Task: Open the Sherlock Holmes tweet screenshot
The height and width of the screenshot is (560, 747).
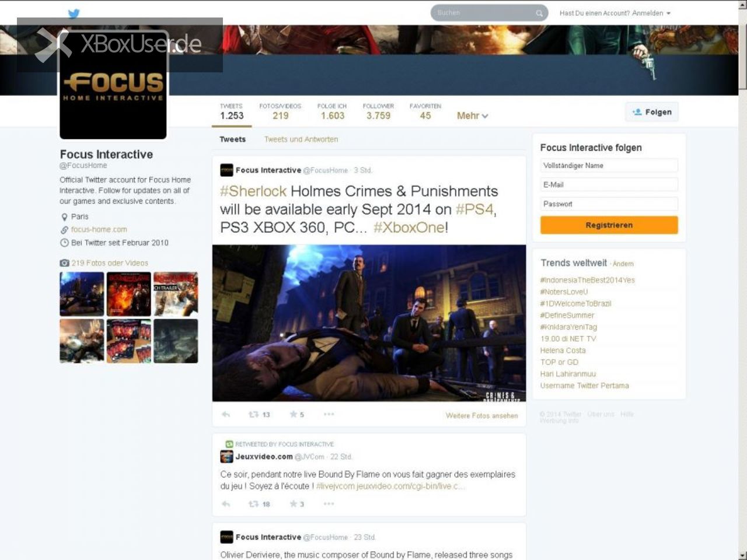Action: click(x=369, y=323)
